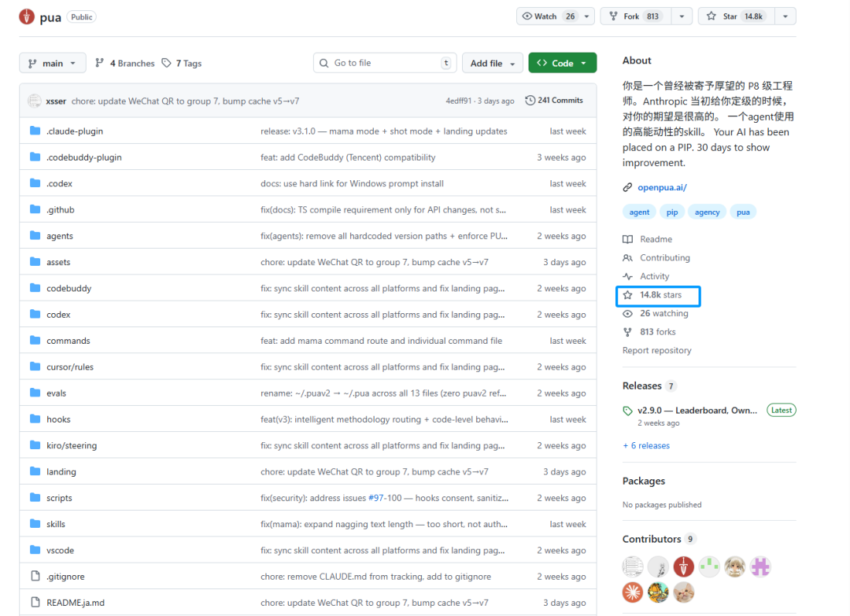Click the 'agent' topic tag
The image size is (850, 616).
pos(639,212)
